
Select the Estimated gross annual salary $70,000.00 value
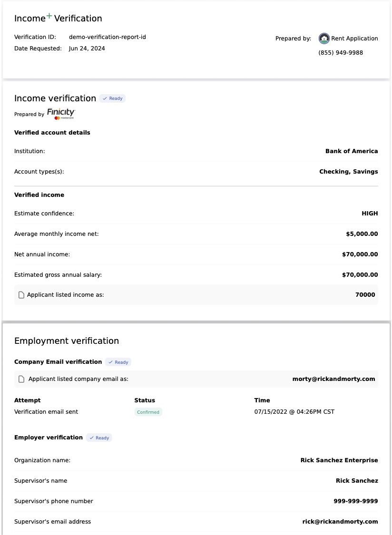click(360, 275)
